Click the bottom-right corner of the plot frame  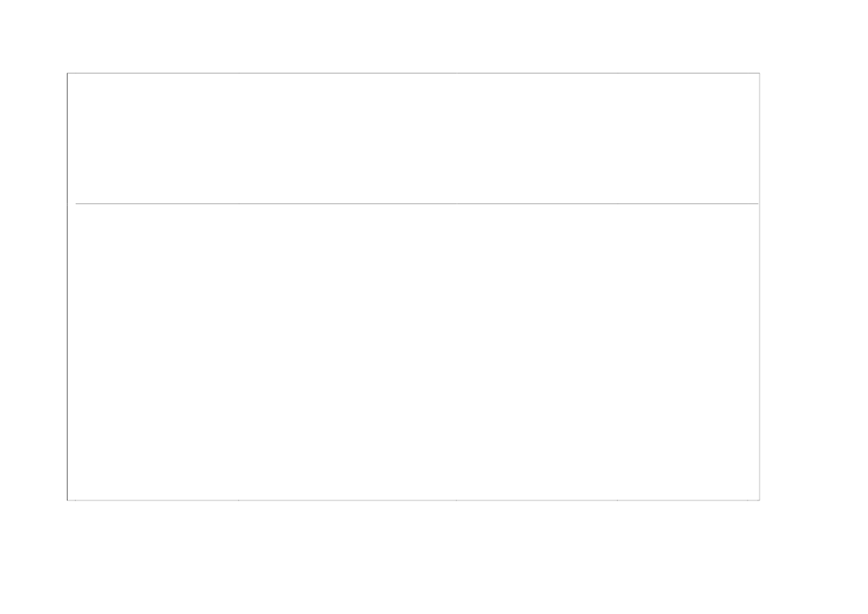(x=760, y=500)
